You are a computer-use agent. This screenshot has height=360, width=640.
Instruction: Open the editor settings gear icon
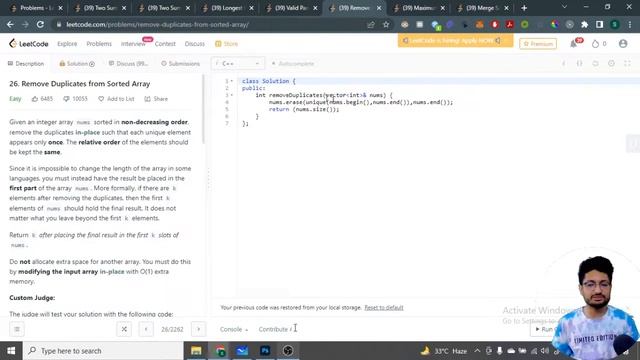tap(611, 64)
